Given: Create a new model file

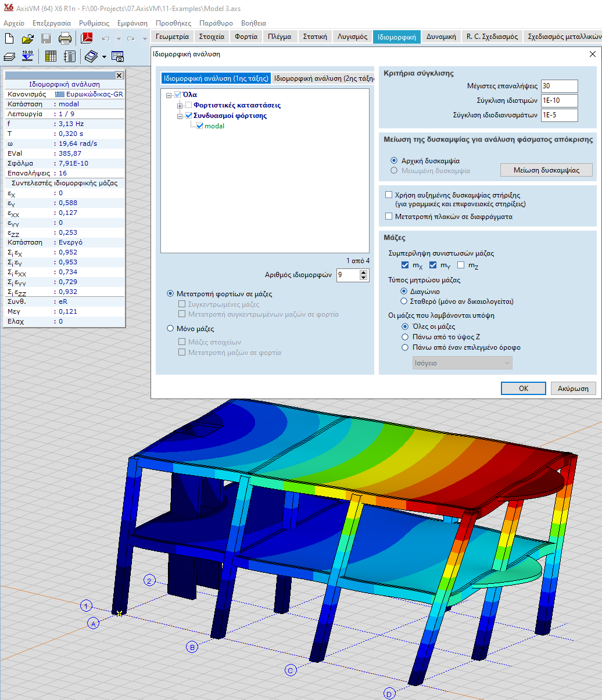Looking at the screenshot, I should tap(9, 39).
